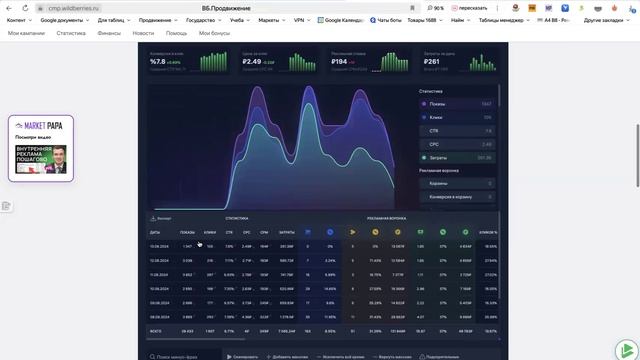Click the suspicious phrases warning icon

point(422,357)
